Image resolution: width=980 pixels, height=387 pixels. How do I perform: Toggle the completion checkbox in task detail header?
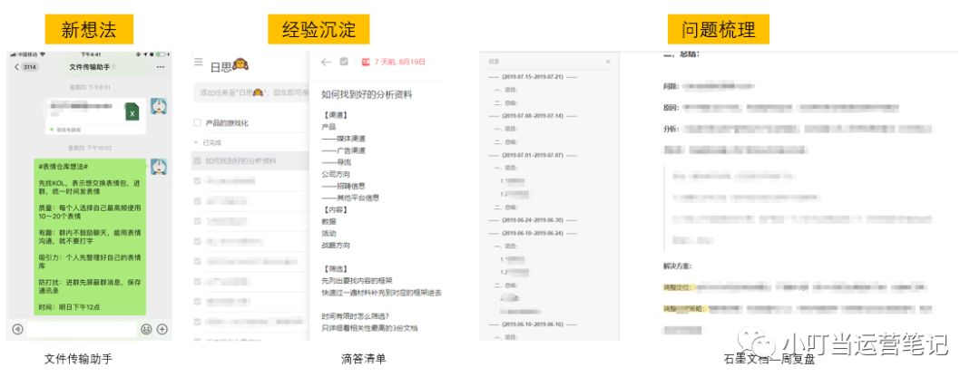click(344, 62)
